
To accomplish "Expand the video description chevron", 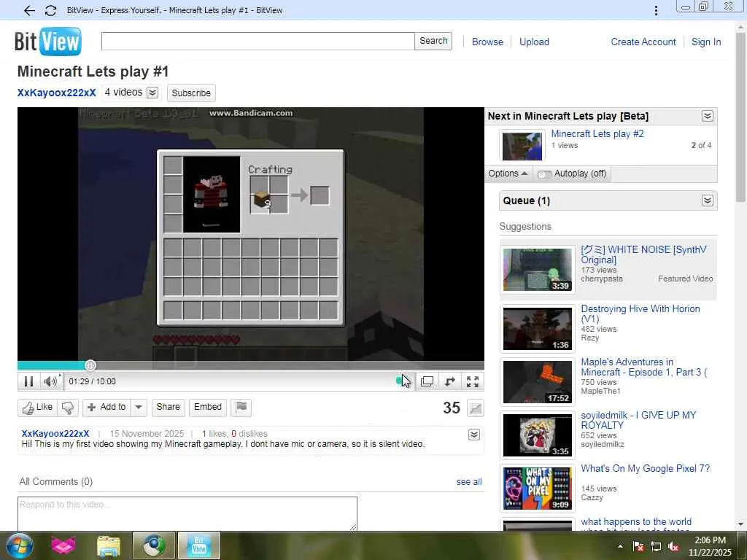I will [x=474, y=435].
